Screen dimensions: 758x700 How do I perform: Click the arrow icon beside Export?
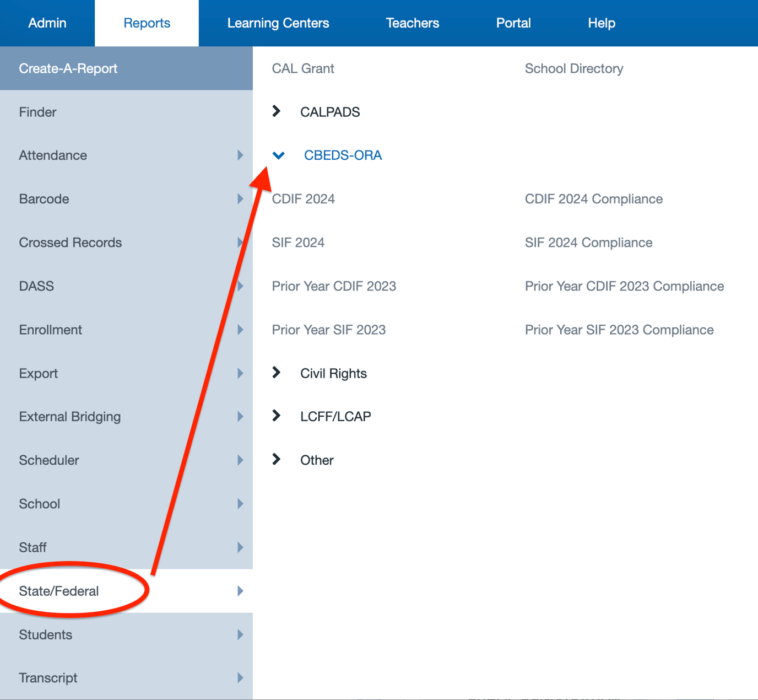(x=240, y=373)
